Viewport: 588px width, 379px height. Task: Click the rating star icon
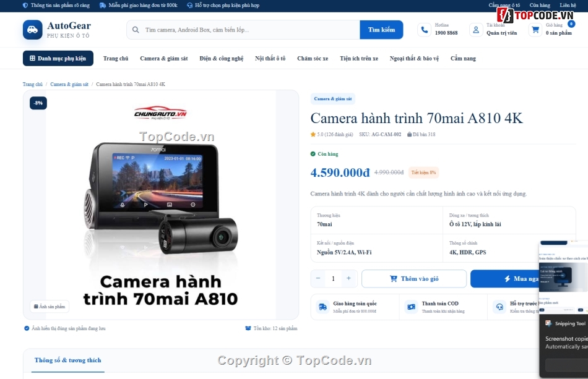pos(313,134)
